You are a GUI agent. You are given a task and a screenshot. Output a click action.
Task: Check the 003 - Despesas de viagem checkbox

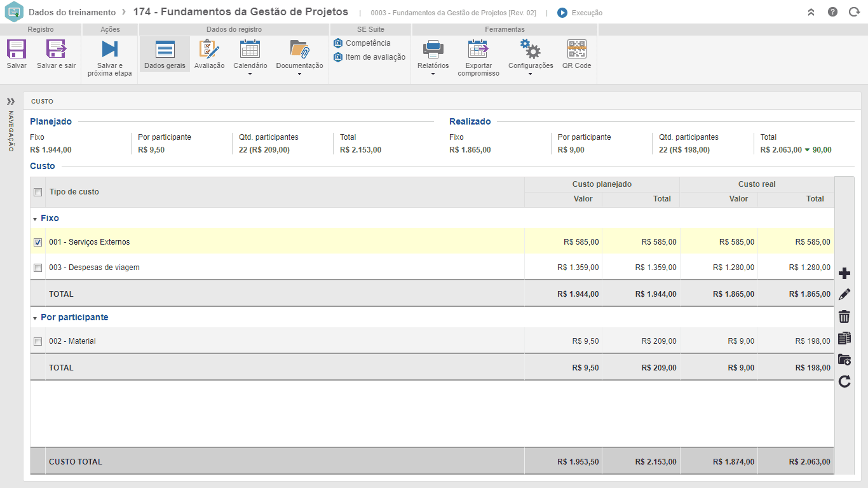tap(38, 268)
